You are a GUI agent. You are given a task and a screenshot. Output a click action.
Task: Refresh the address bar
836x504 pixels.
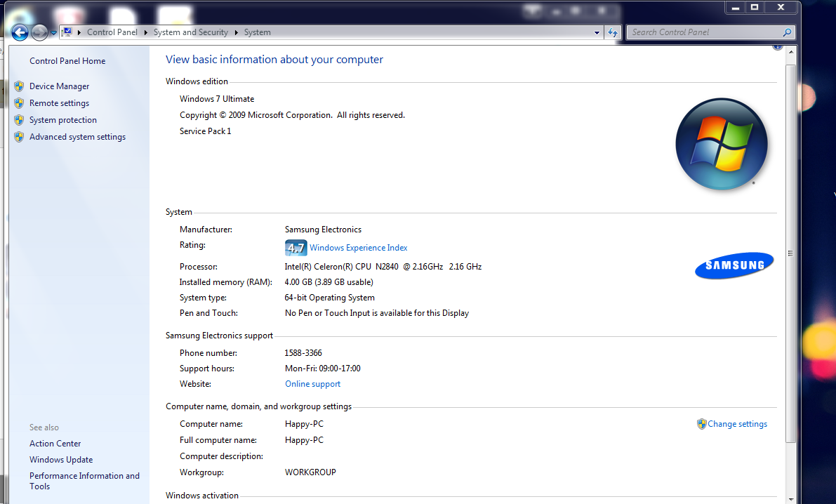click(613, 32)
